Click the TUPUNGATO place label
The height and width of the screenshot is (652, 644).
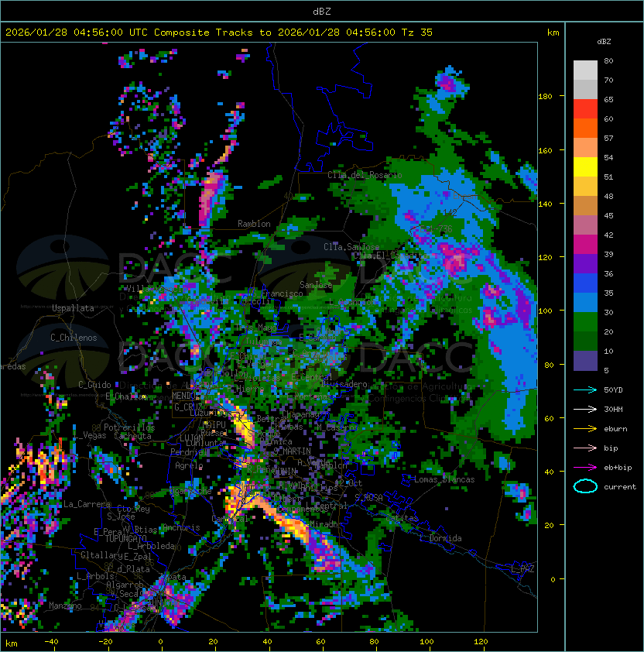click(125, 538)
